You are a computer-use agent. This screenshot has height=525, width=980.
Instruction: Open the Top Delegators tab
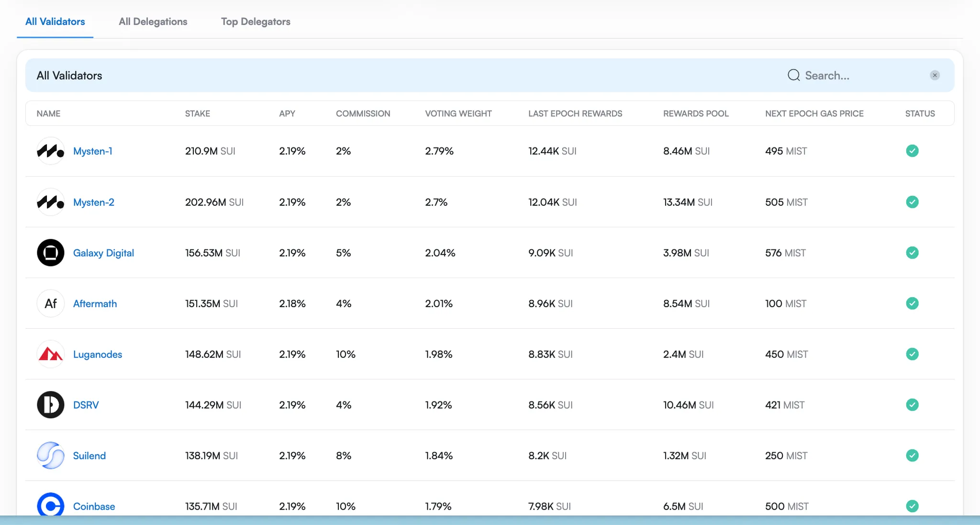[256, 22]
